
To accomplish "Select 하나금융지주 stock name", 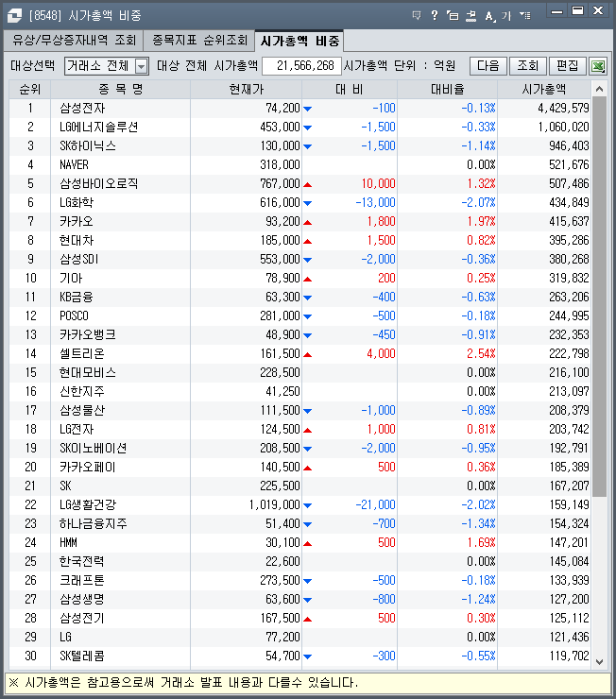I will (94, 523).
